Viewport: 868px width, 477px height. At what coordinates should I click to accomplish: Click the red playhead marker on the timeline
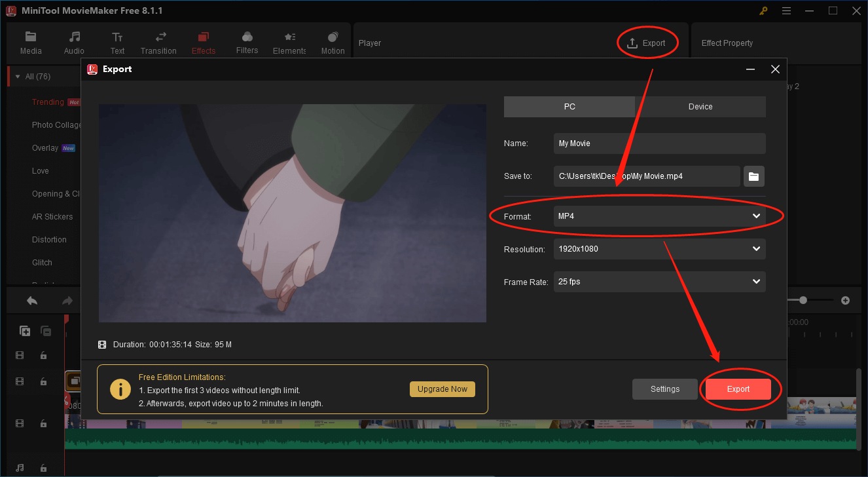pyautogui.click(x=65, y=318)
